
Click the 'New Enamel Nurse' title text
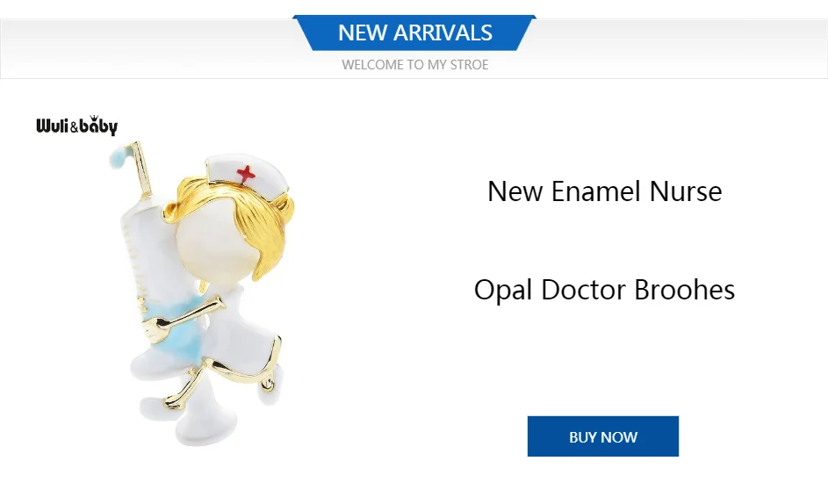click(604, 191)
